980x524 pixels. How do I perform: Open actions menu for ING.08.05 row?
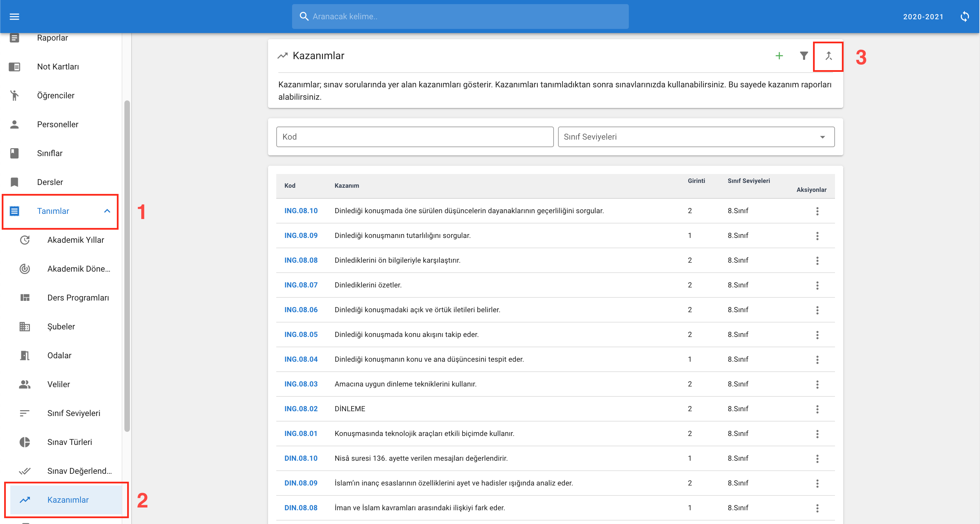(x=817, y=335)
